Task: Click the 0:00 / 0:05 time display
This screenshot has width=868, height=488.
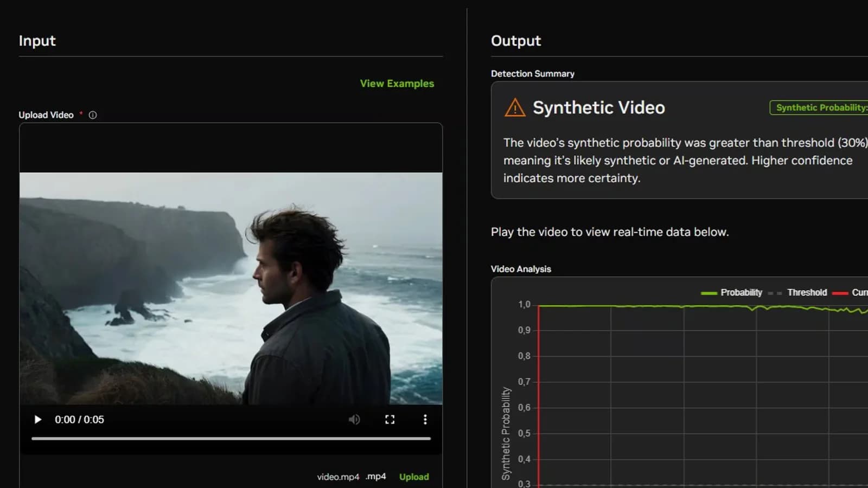Action: coord(79,420)
